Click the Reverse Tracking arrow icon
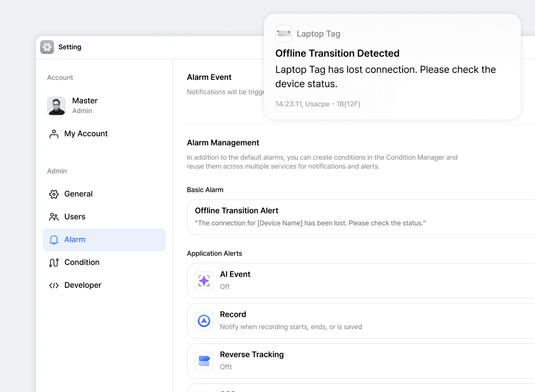This screenshot has width=535, height=392. tap(204, 361)
